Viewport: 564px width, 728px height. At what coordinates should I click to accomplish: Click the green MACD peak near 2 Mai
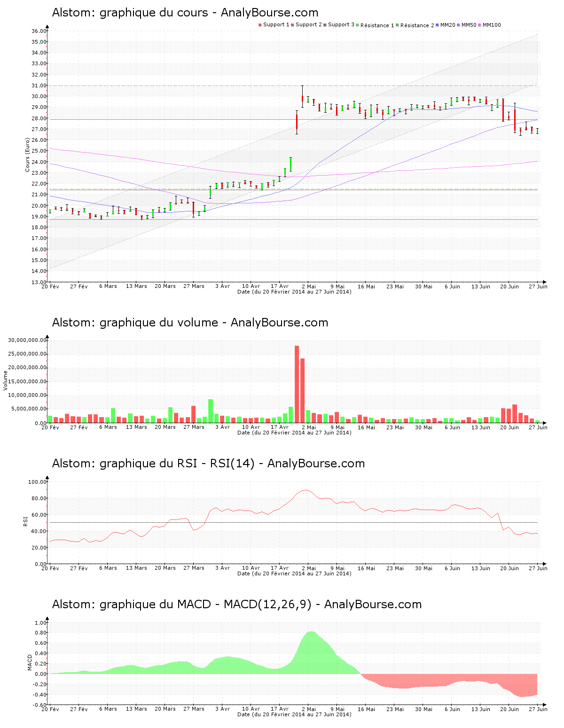pos(310,653)
